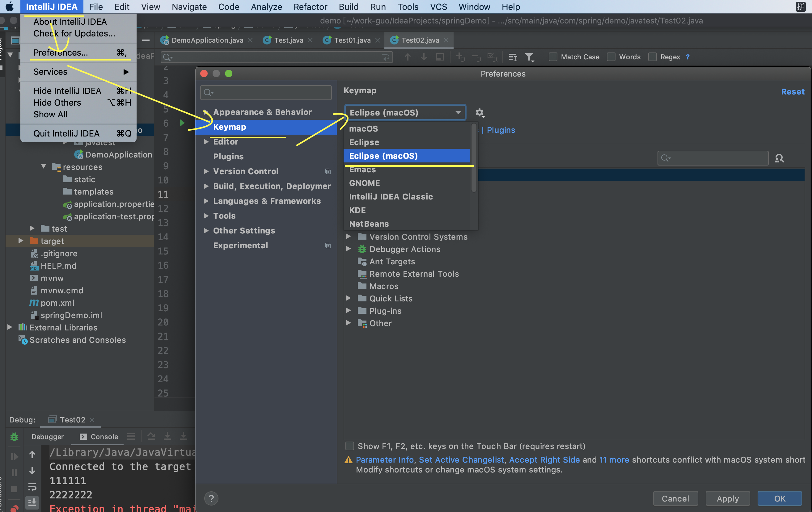
Task: Enable the Match Case checkbox
Action: pyautogui.click(x=553, y=57)
